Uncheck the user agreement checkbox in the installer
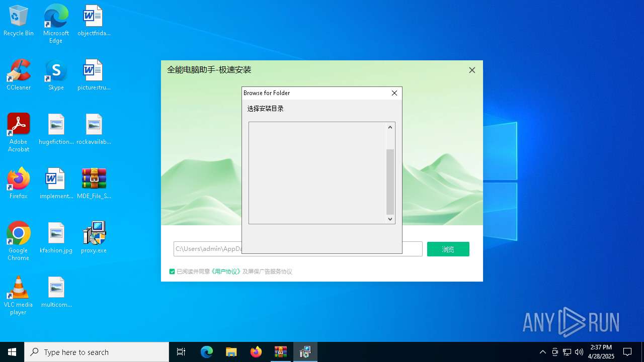Image resolution: width=644 pixels, height=362 pixels. 172,271
